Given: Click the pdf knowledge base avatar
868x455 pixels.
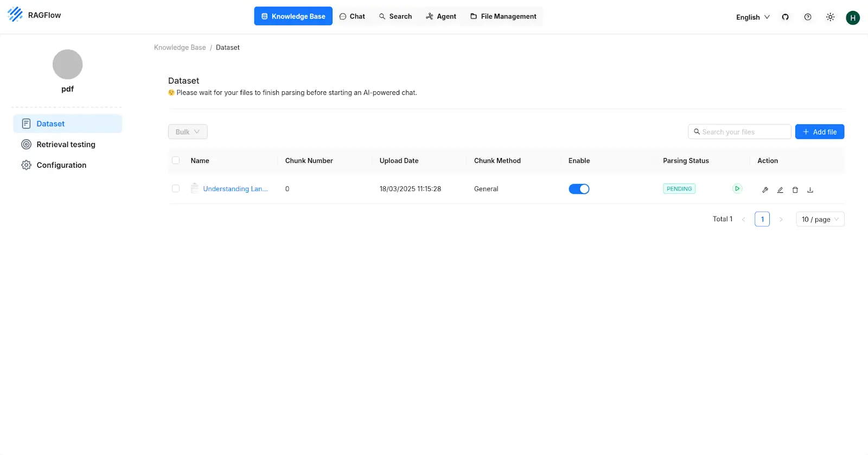Looking at the screenshot, I should (x=67, y=65).
